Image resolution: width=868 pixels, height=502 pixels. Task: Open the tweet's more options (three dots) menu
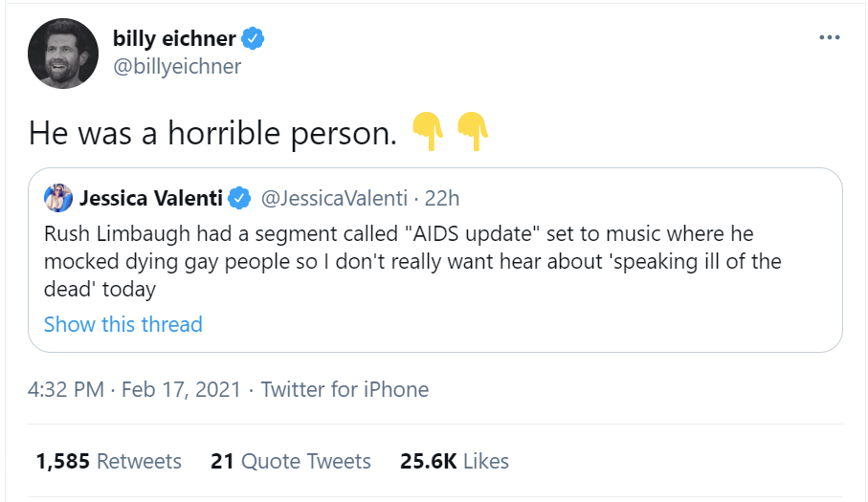[x=830, y=38]
